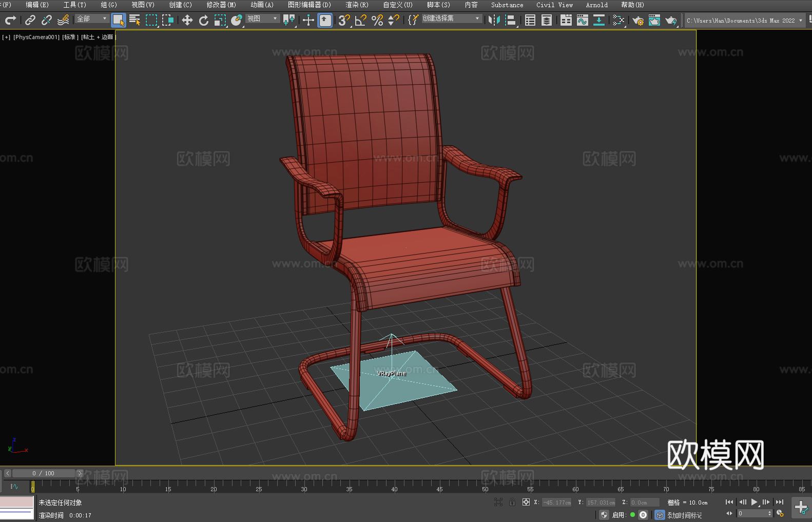Open the Substance menu
The image size is (812, 522).
tap(507, 5)
